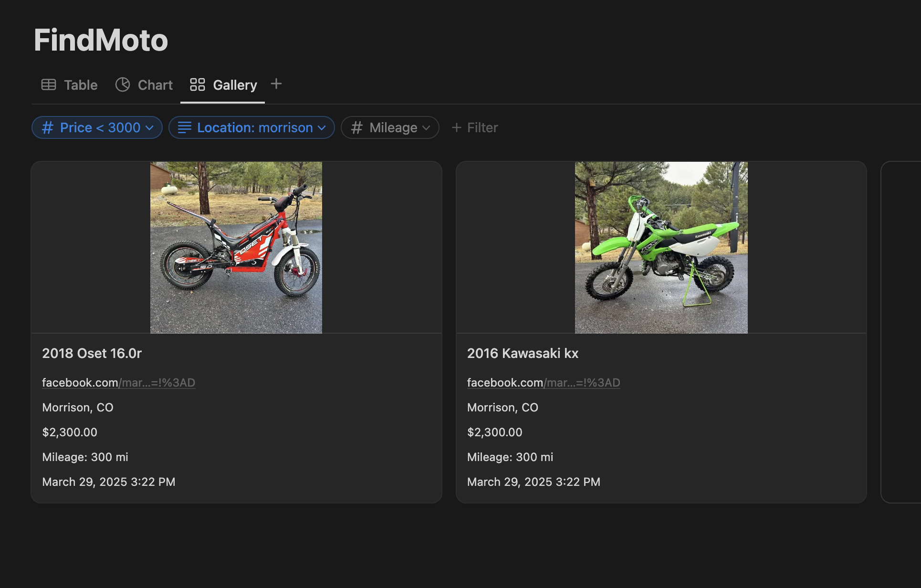Click the FindMoto page title
The height and width of the screenshot is (588, 921).
[101, 40]
